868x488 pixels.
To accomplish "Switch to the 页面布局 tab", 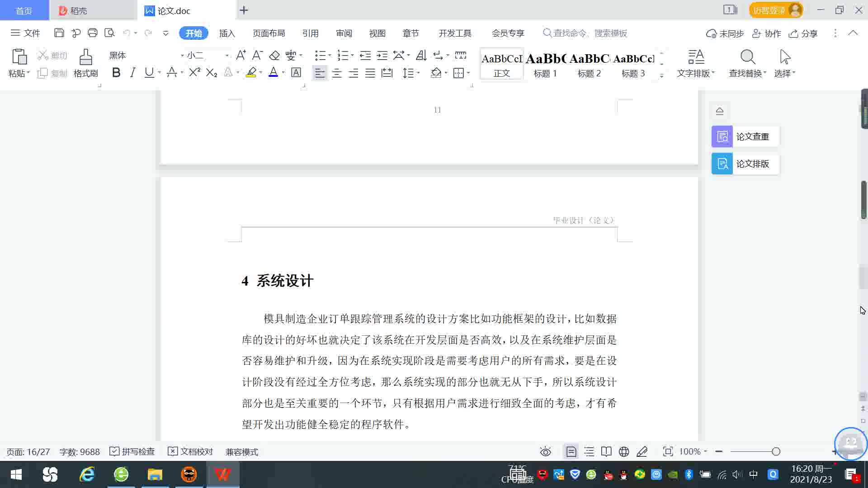I will (269, 33).
